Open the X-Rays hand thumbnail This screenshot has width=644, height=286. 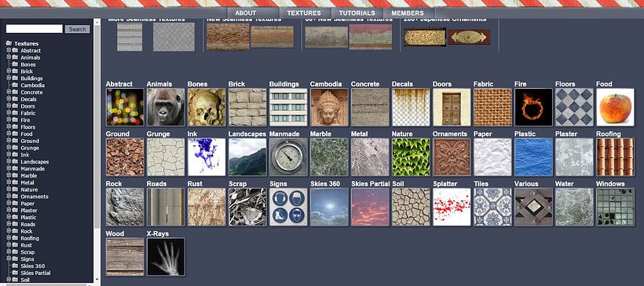166,257
